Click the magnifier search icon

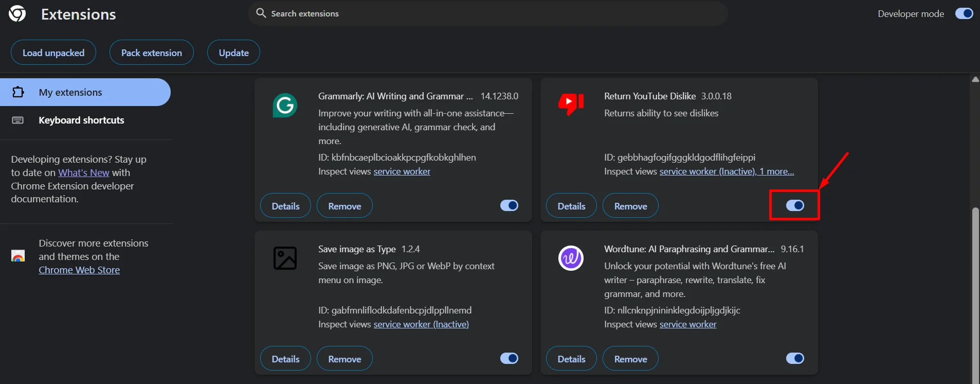click(x=261, y=13)
